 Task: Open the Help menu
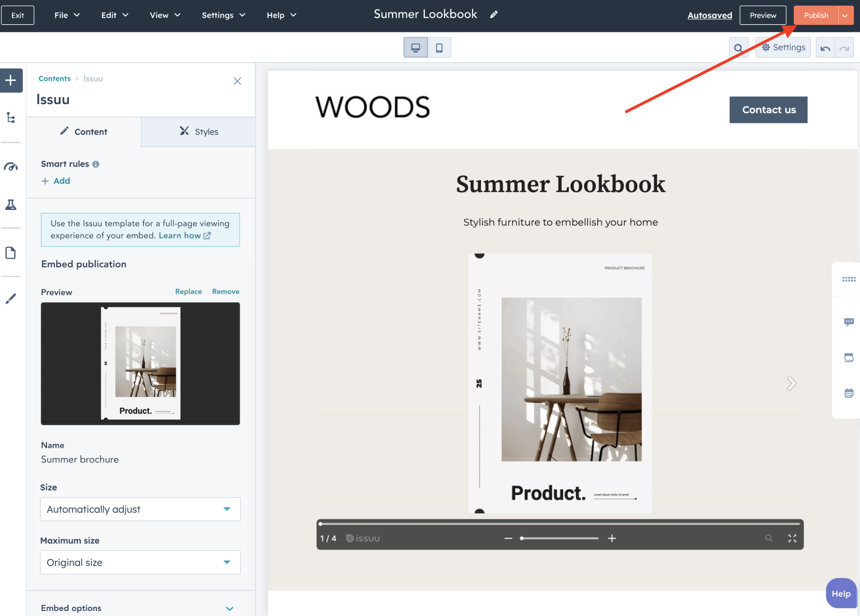tap(282, 15)
